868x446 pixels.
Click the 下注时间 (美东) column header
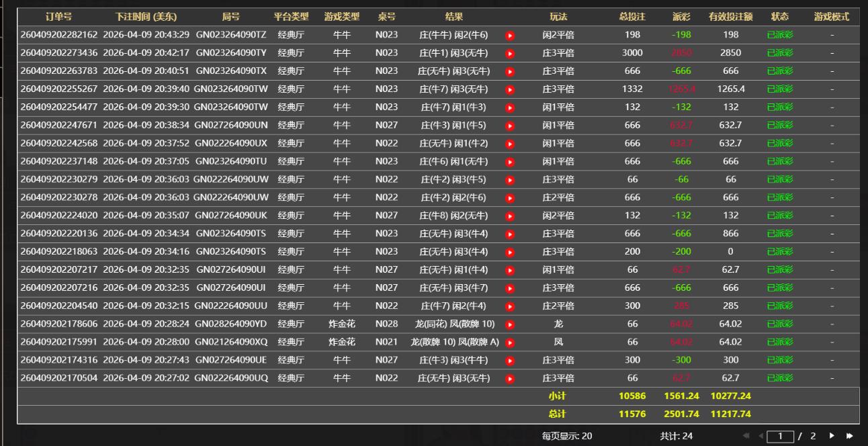[x=146, y=17]
